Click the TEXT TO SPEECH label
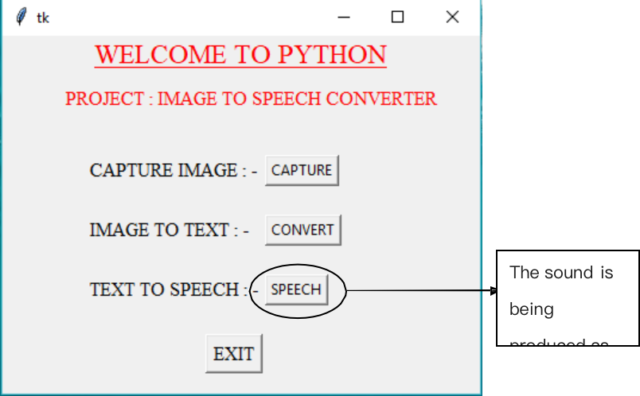This screenshot has height=396, width=640. 174,289
